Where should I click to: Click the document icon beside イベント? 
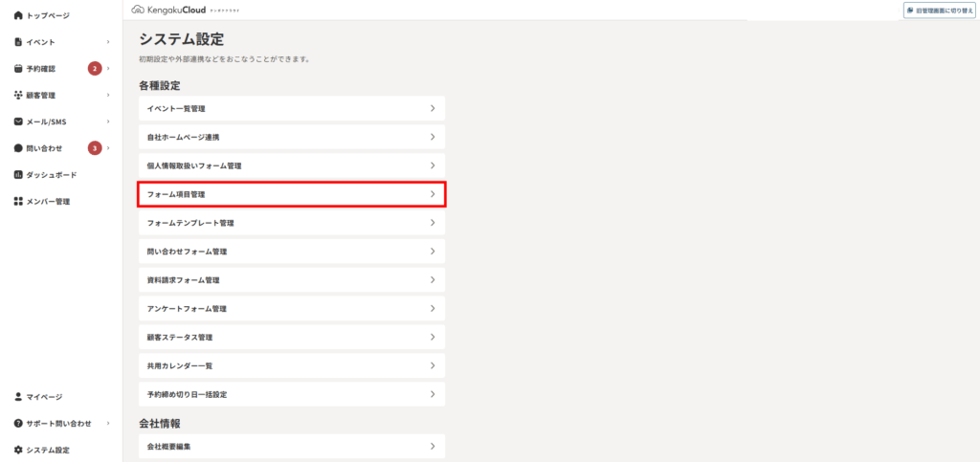18,42
